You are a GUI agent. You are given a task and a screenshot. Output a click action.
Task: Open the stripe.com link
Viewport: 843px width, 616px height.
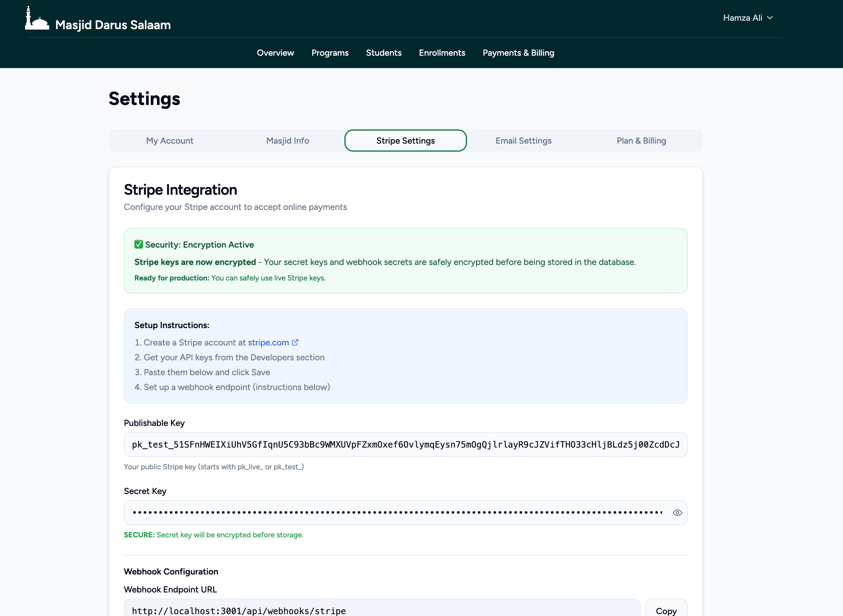(268, 342)
